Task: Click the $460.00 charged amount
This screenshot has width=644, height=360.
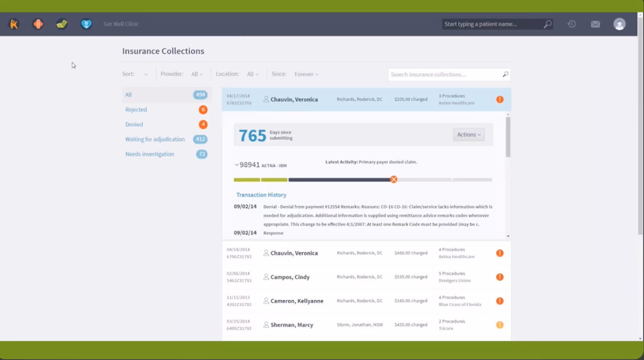Action: coord(411,253)
